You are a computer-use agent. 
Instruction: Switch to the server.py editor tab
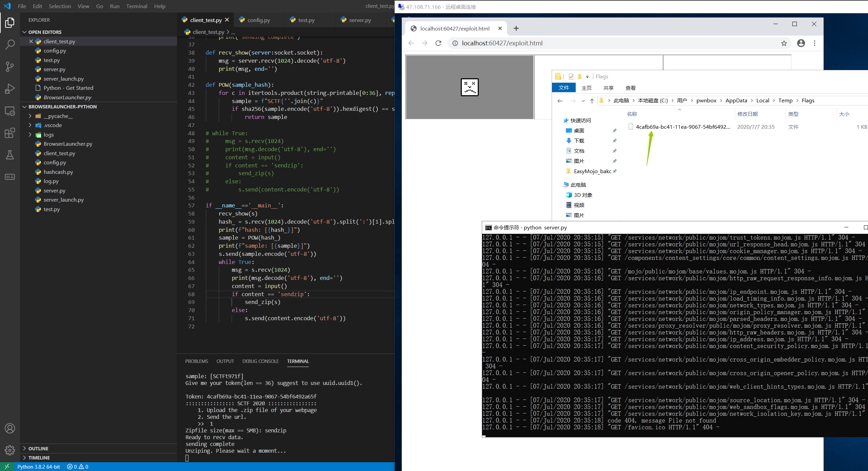(360, 20)
